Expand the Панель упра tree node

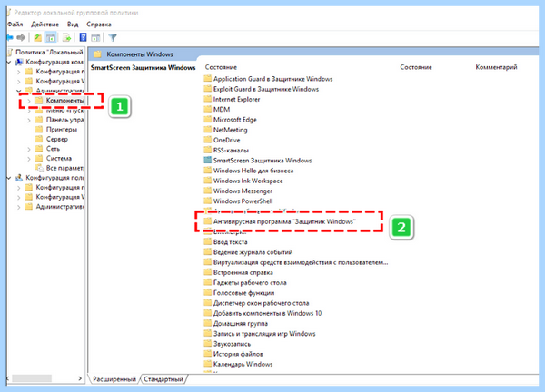tap(29, 120)
